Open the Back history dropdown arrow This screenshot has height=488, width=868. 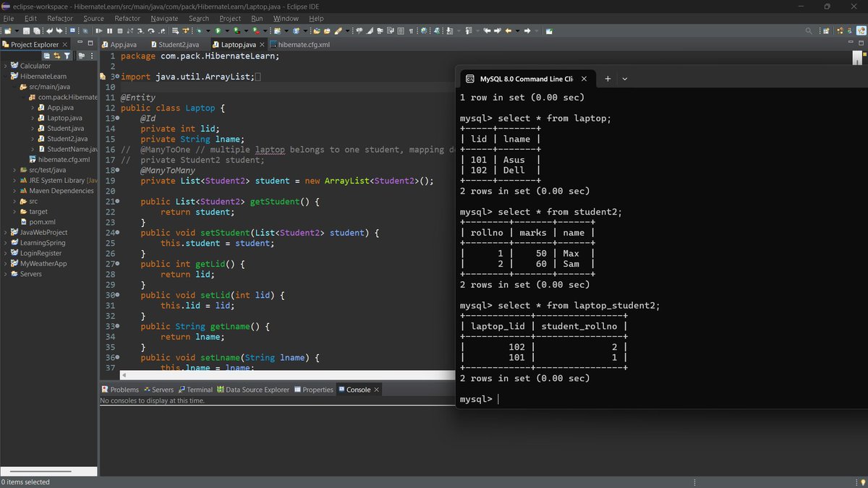[517, 30]
